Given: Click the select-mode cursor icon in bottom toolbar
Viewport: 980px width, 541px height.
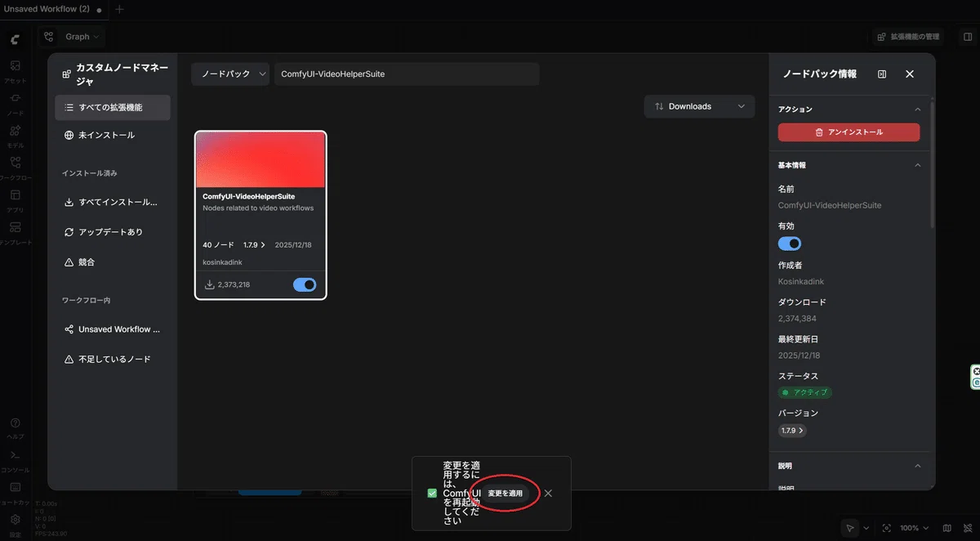Looking at the screenshot, I should [850, 528].
